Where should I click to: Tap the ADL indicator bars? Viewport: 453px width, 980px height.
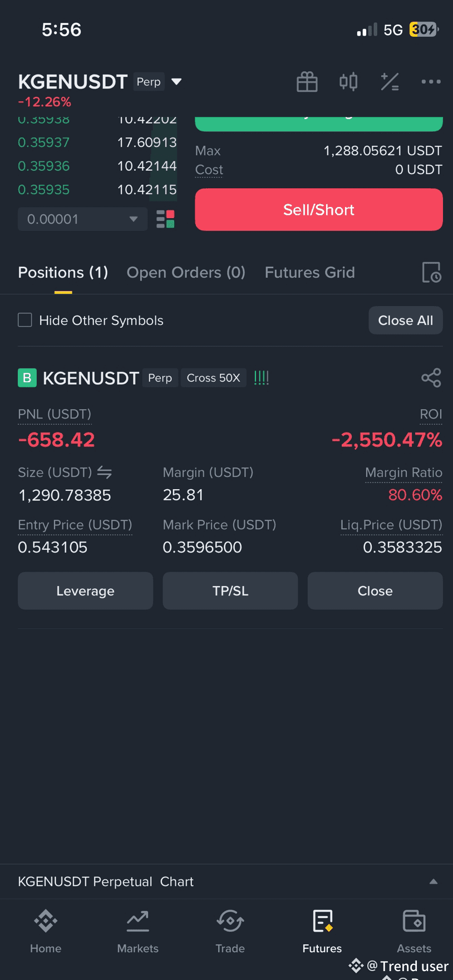pyautogui.click(x=261, y=378)
